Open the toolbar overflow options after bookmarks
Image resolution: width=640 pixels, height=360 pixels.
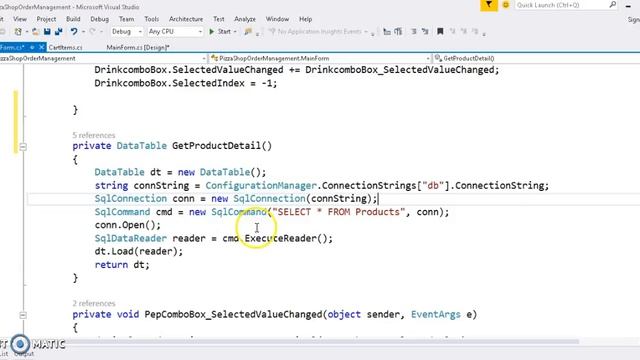(484, 33)
